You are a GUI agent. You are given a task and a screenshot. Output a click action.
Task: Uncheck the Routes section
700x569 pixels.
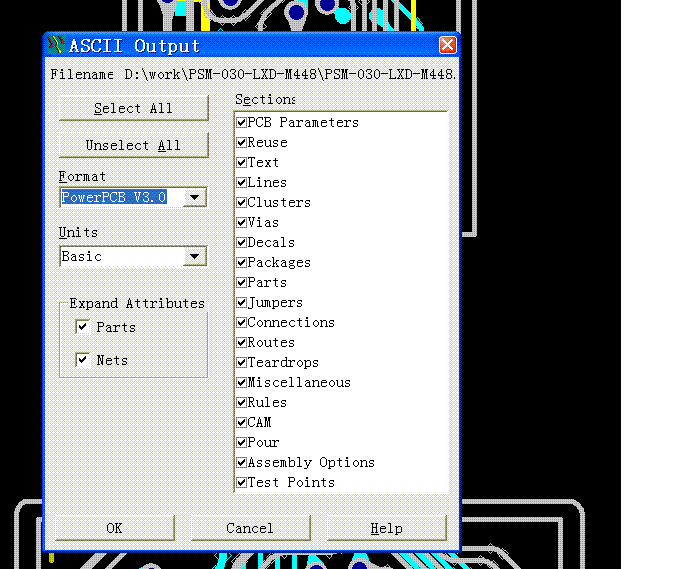242,342
